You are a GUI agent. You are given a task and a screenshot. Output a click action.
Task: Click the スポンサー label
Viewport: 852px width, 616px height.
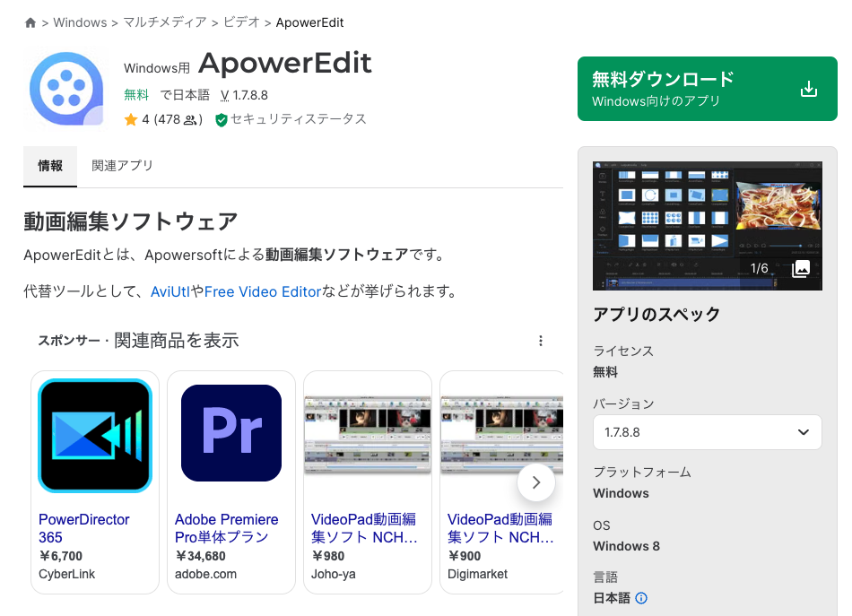(x=69, y=341)
